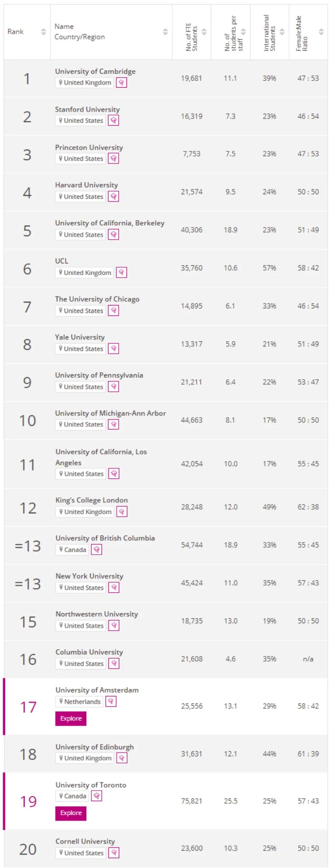Click graduation cap icon for Cornell University
332x868 pixels.
click(114, 853)
